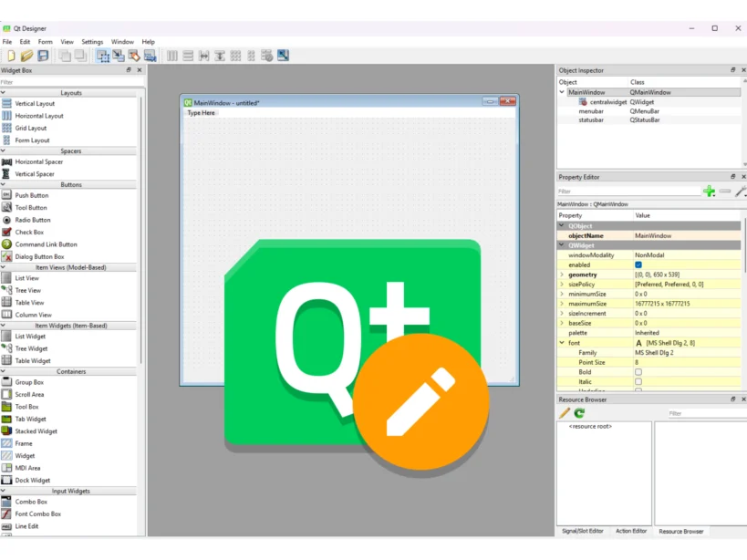
Task: Collapse the QWidget property group
Action: (562, 244)
